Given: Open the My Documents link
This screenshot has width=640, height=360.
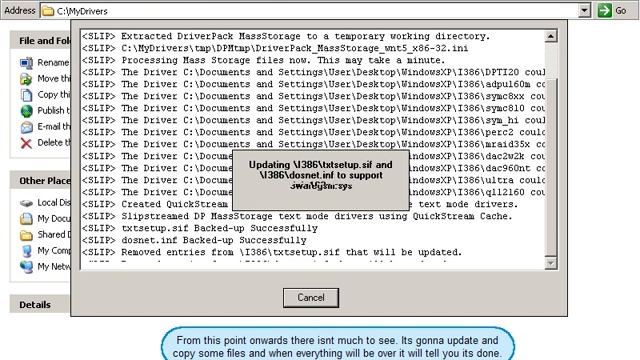Looking at the screenshot, I should point(54,218).
